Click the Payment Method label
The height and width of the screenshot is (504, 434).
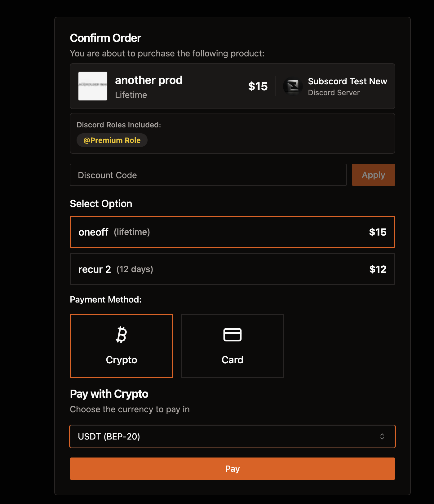[x=106, y=299]
